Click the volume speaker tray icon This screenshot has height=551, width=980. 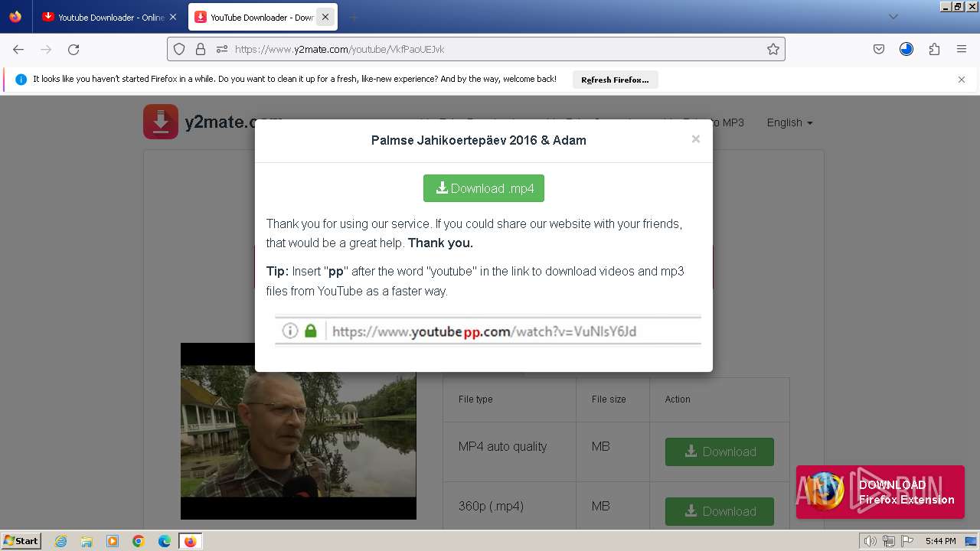[x=870, y=541]
